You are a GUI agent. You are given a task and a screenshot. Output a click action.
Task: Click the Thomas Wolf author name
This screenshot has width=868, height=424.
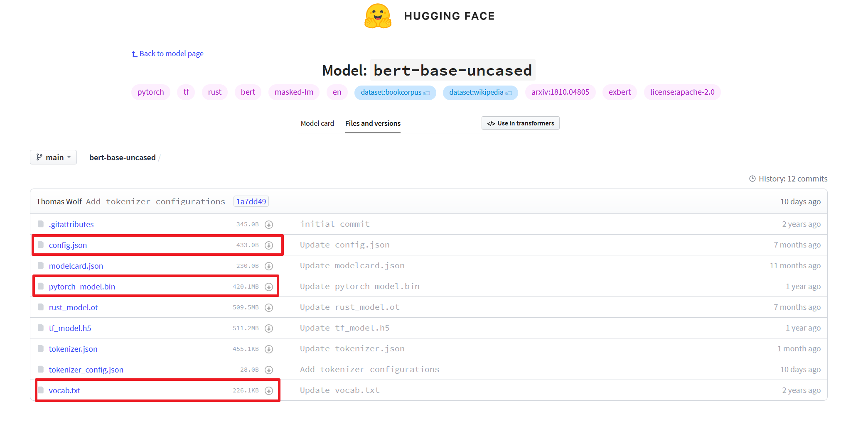[x=59, y=201]
